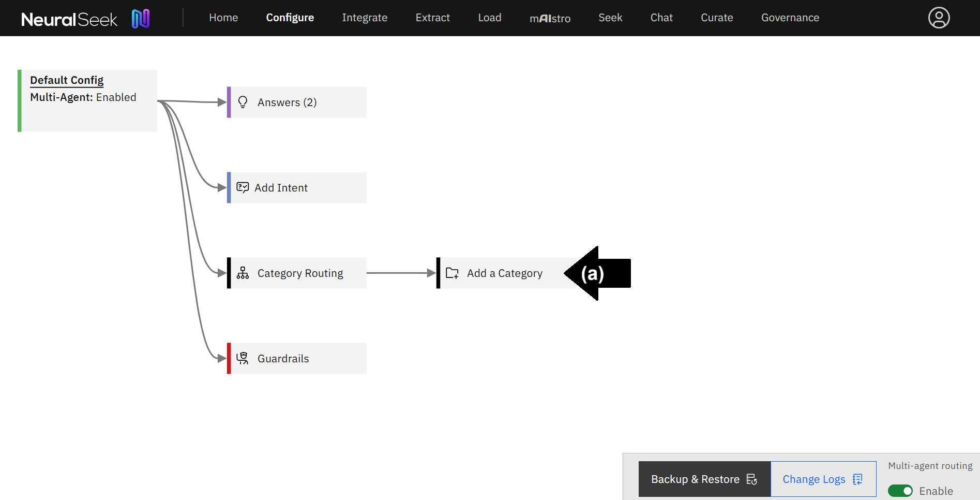Enable the Multi-agent routing toggle
Image resolution: width=980 pixels, height=500 pixels.
pos(900,491)
